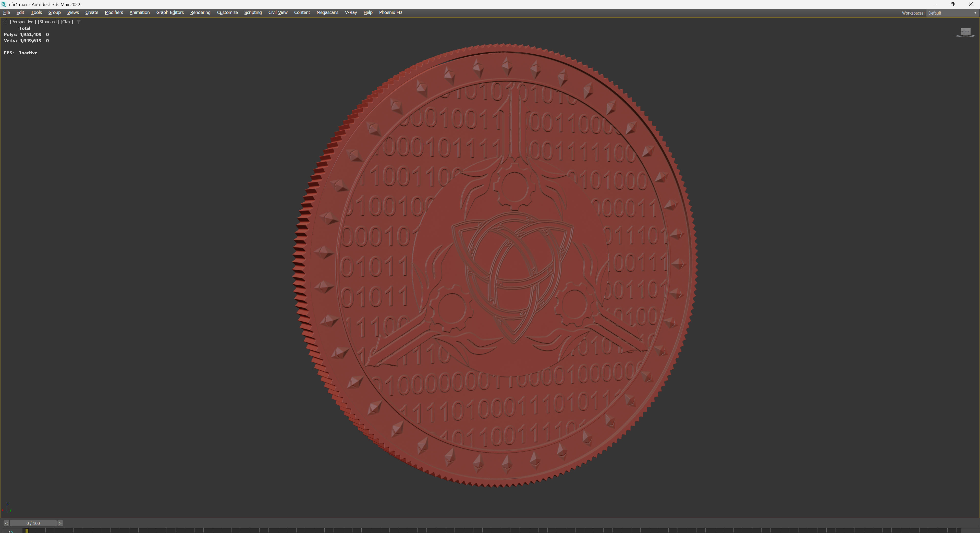
Task: Open the Modifiers menu
Action: coord(114,13)
